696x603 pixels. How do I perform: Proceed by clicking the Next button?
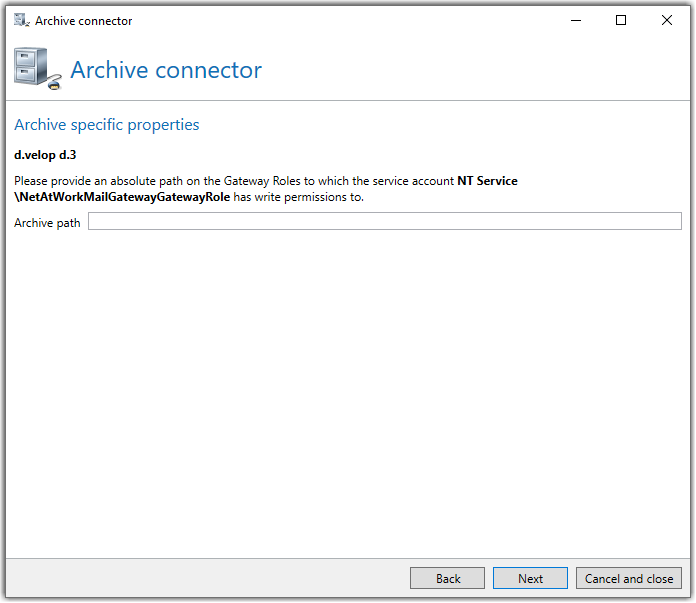(530, 578)
